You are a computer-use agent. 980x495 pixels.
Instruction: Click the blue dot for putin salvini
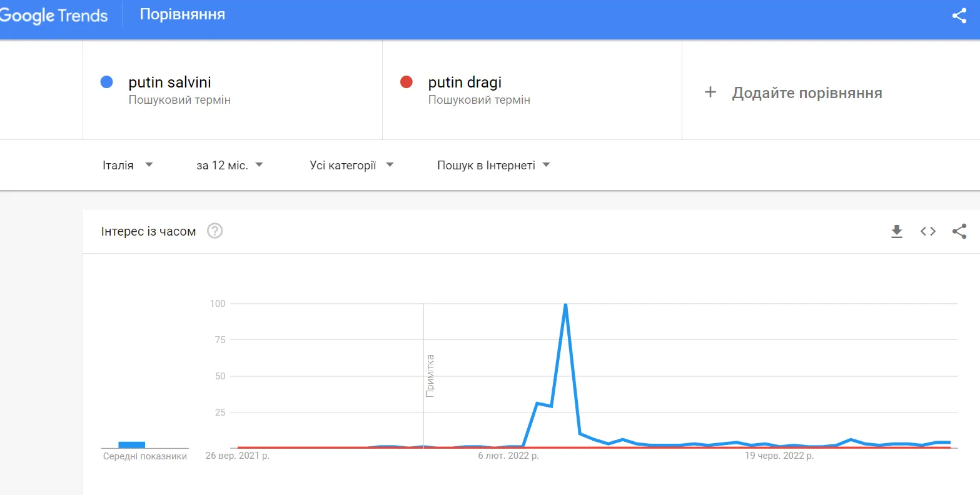point(106,82)
